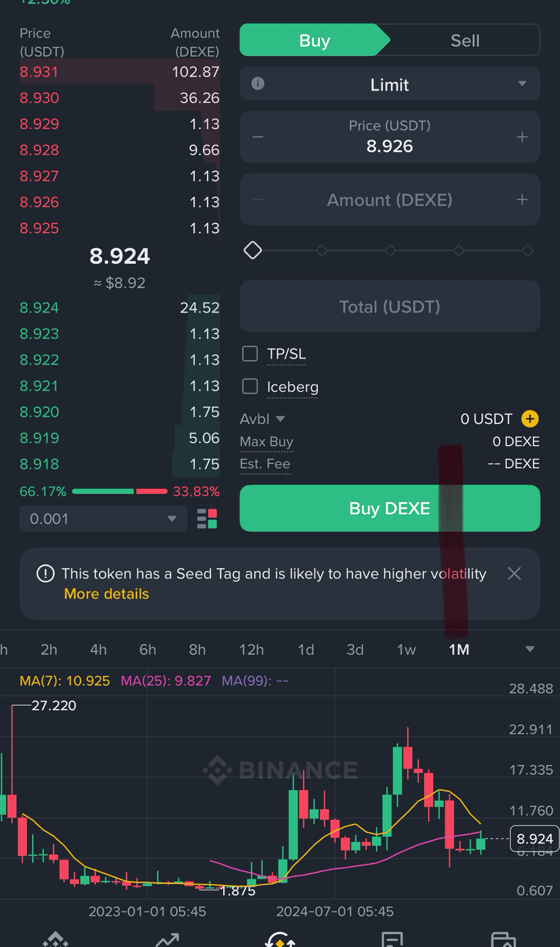Set amount slider to 25 percent marker

321,250
